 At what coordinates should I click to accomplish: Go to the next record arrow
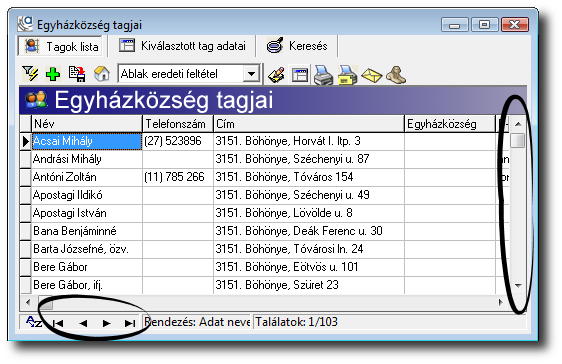[106, 324]
